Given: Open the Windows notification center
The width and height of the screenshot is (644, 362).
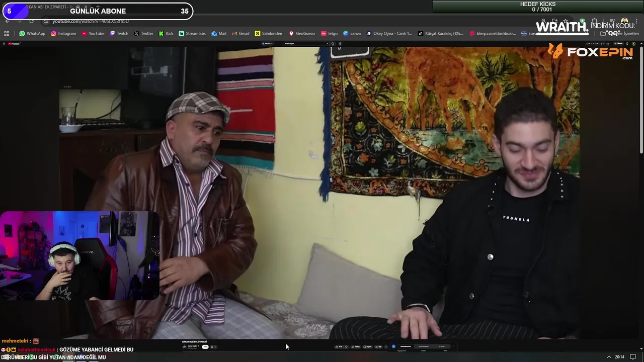Looking at the screenshot, I should click(x=633, y=357).
